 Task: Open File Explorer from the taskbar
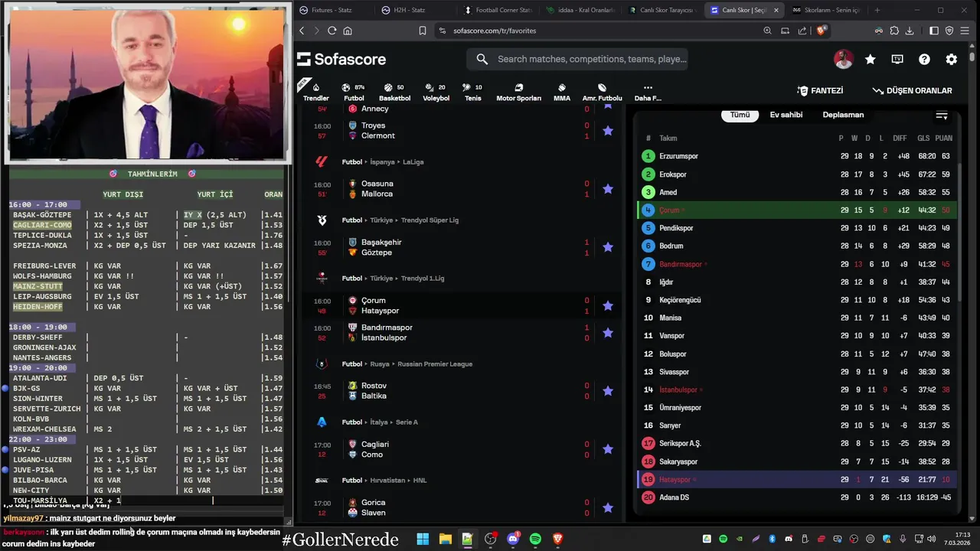[x=445, y=540]
